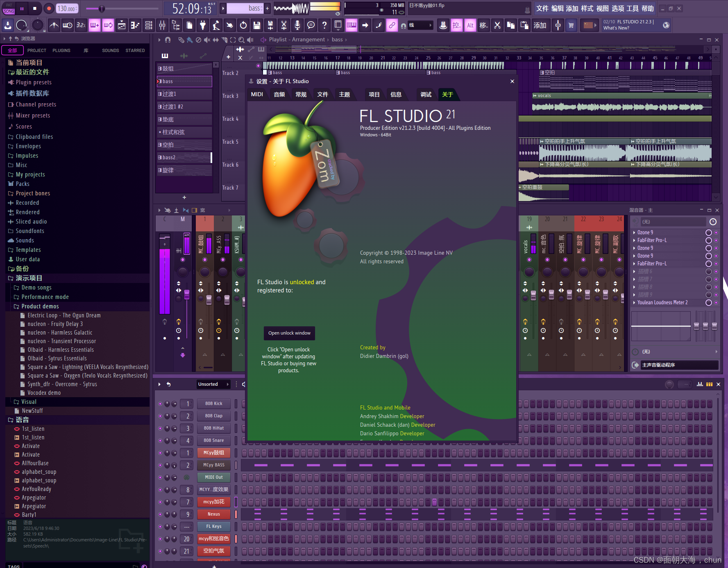
Task: Disable Youlean Loudness Meter 2 slot
Action: point(708,303)
